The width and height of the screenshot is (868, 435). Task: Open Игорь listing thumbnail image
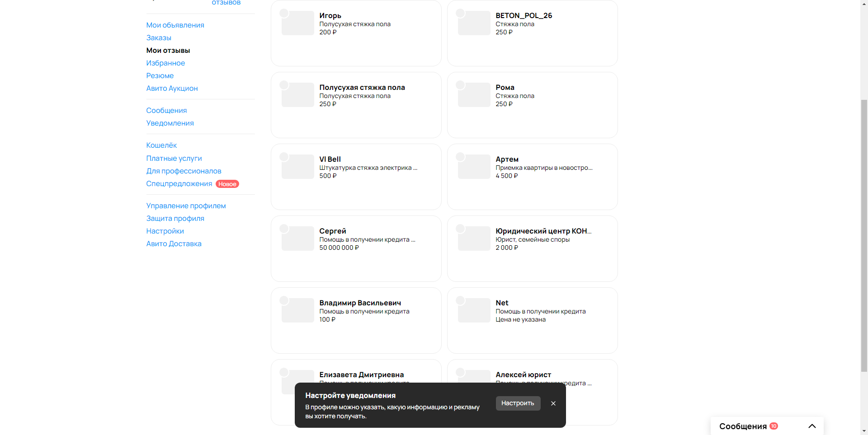(297, 23)
